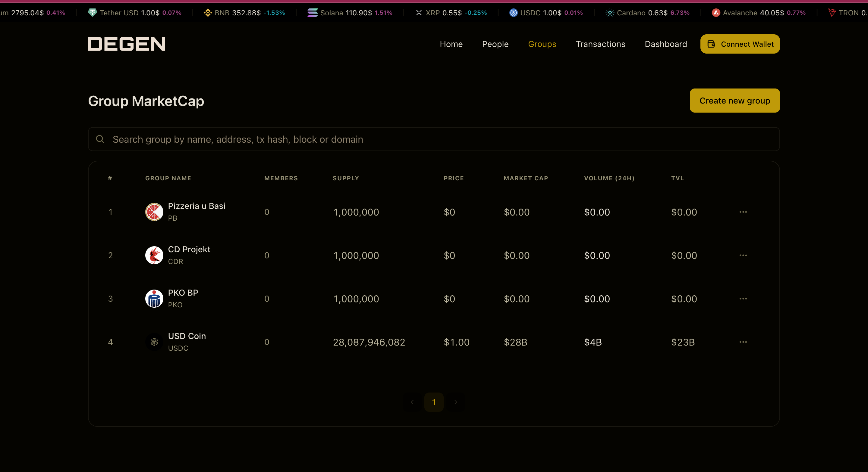Click the USD Coin placeholder cube icon
868x472 pixels.
(x=154, y=342)
